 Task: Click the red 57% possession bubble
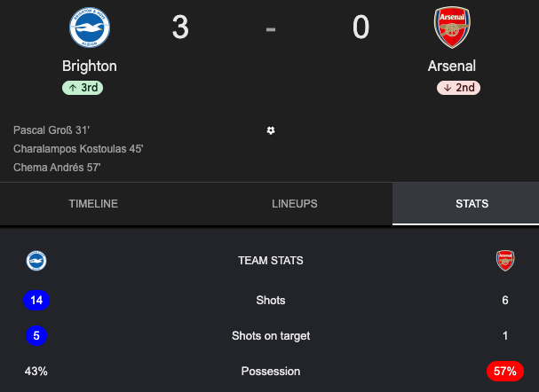tap(505, 371)
